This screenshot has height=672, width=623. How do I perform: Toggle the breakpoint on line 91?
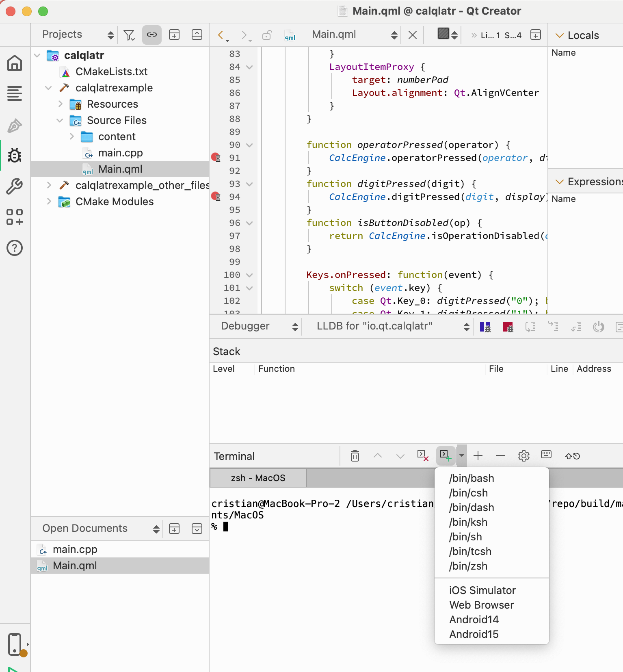216,158
